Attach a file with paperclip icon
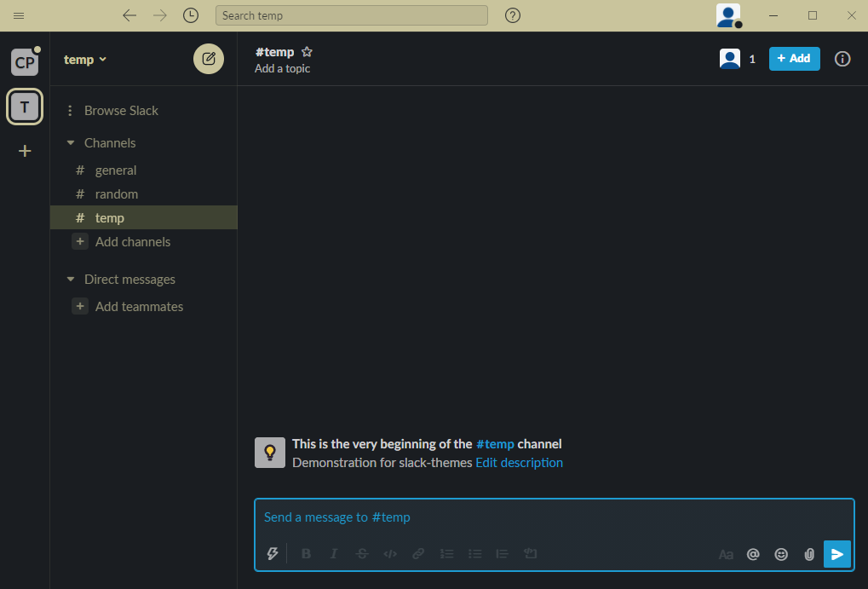Image resolution: width=868 pixels, height=589 pixels. click(x=809, y=554)
